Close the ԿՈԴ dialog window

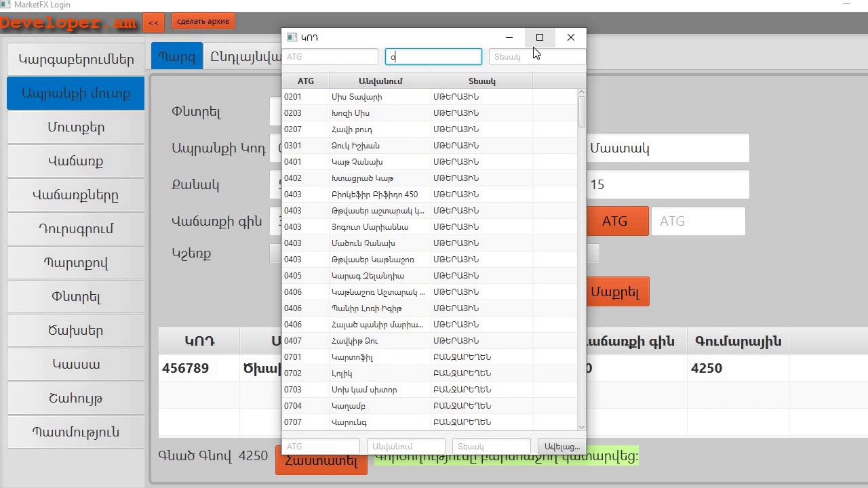tap(571, 37)
